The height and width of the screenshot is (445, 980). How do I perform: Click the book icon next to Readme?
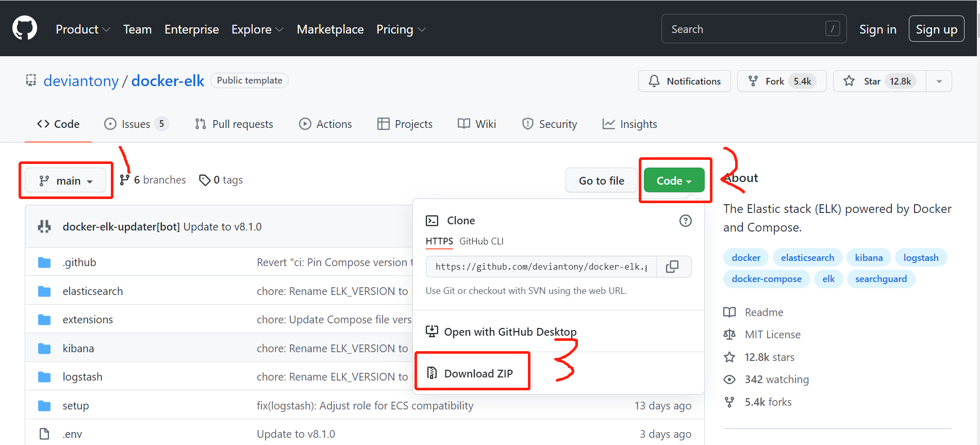click(729, 312)
